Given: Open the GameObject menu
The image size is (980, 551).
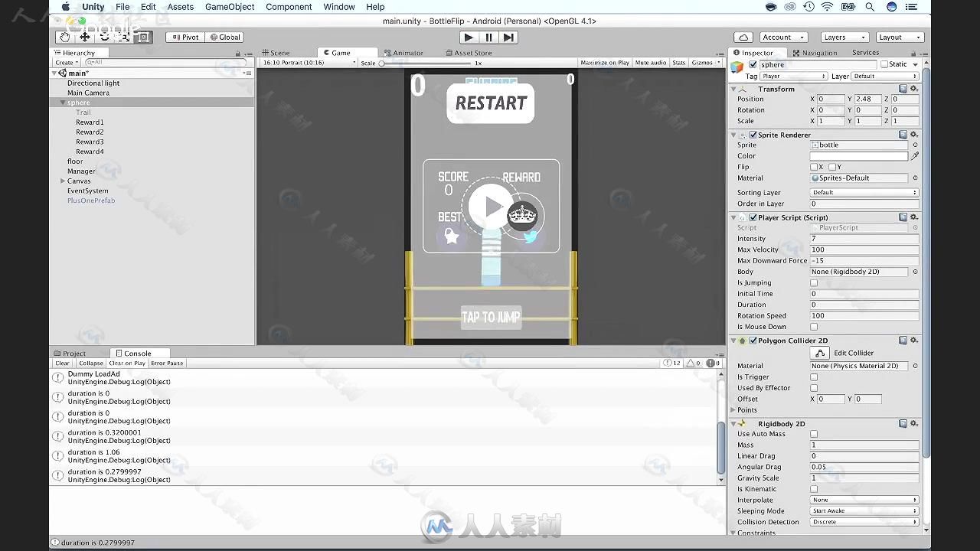Looking at the screenshot, I should [230, 7].
